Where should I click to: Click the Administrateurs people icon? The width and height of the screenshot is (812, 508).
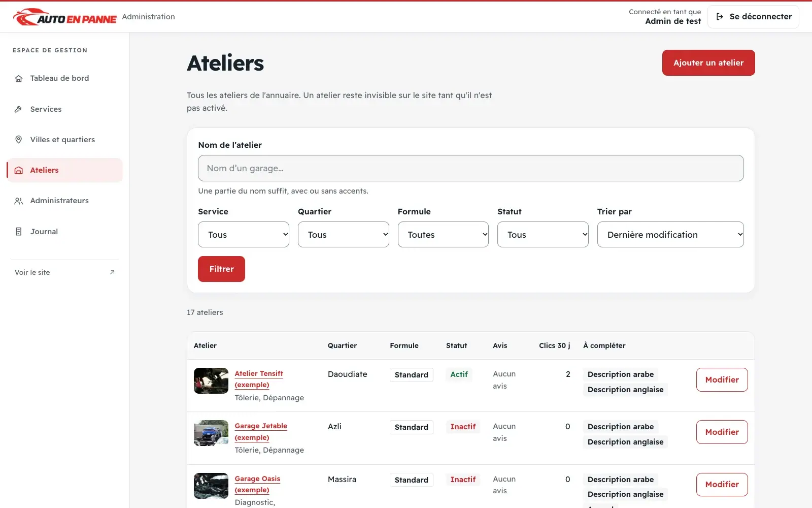coord(19,201)
